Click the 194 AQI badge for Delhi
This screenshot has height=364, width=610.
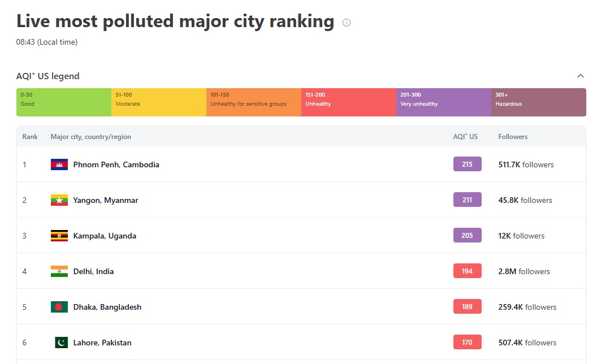[x=467, y=271]
